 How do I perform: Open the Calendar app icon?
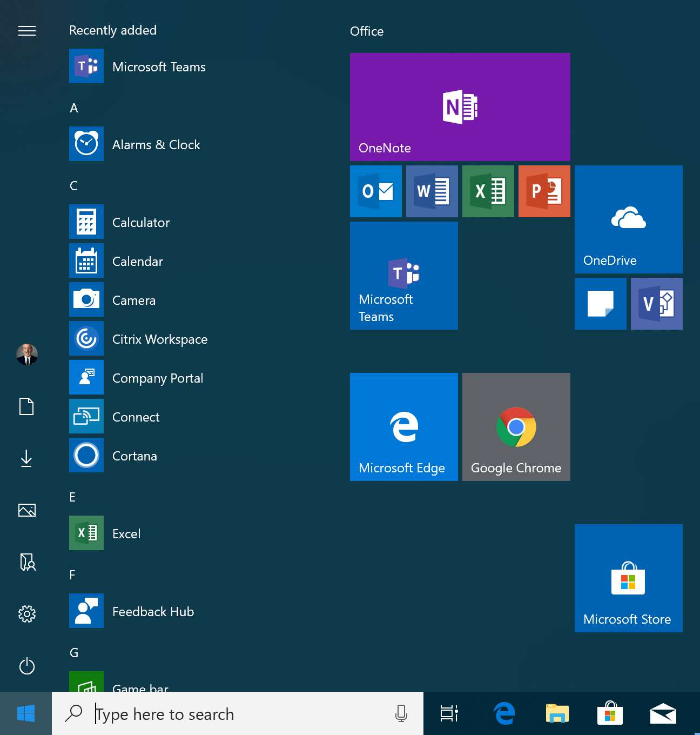click(86, 260)
